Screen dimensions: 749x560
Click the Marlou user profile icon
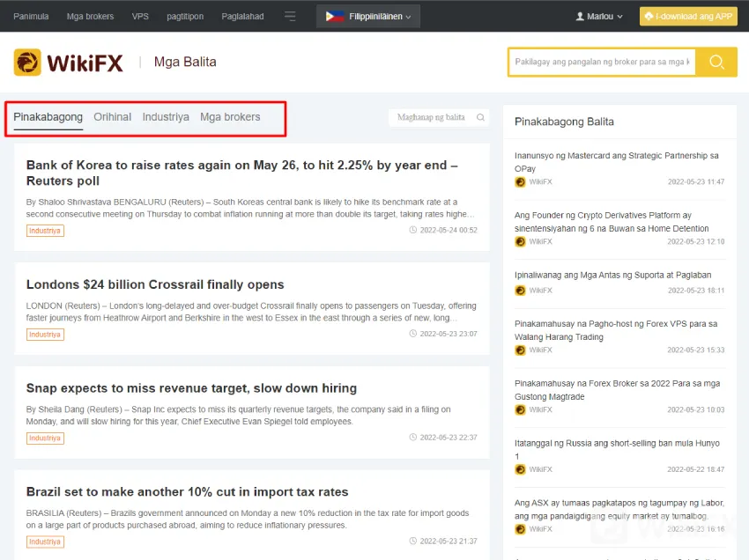(x=580, y=16)
